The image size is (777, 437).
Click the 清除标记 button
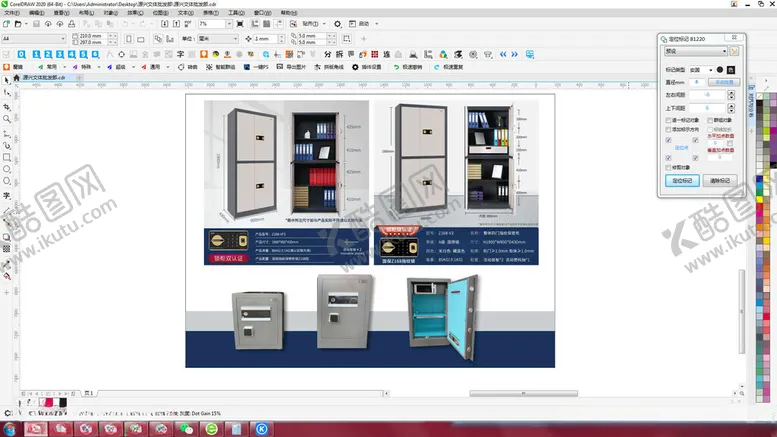[x=720, y=181]
